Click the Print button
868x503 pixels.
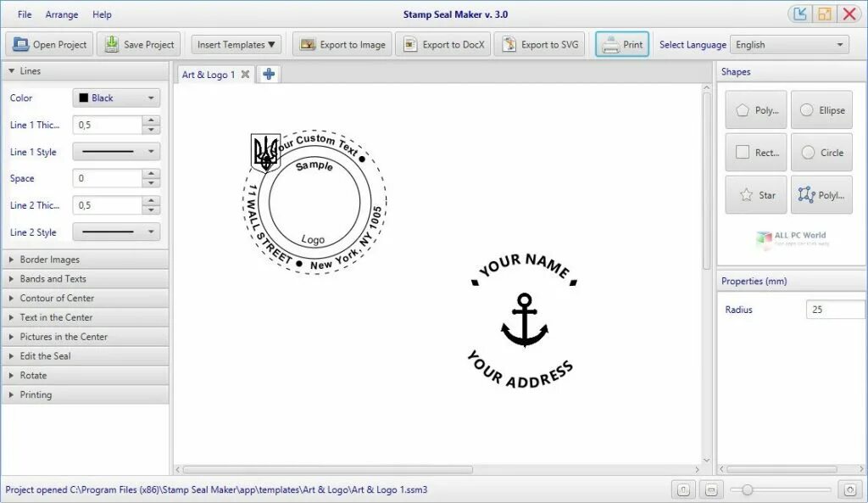pos(622,44)
